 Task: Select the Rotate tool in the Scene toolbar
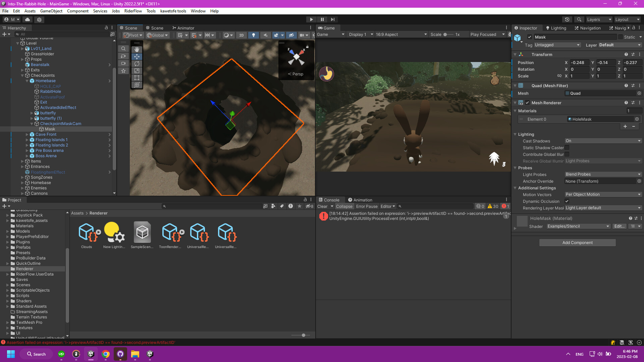point(137,63)
